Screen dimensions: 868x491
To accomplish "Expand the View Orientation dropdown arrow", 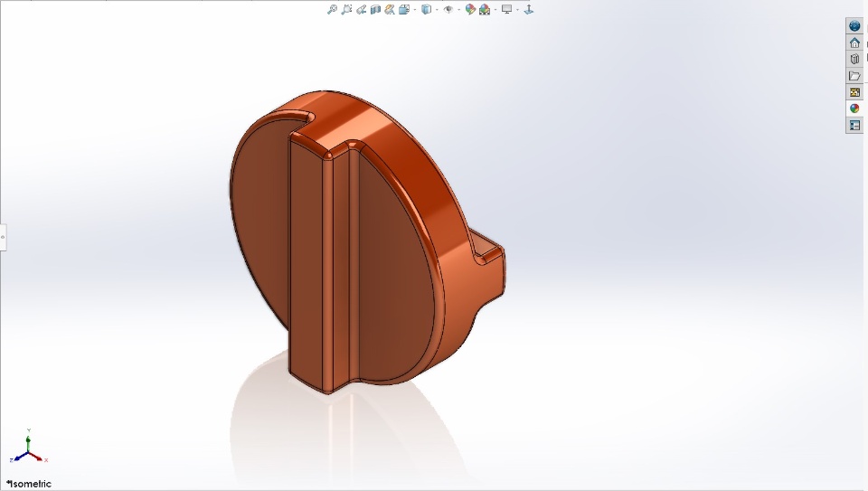I will (x=415, y=9).
